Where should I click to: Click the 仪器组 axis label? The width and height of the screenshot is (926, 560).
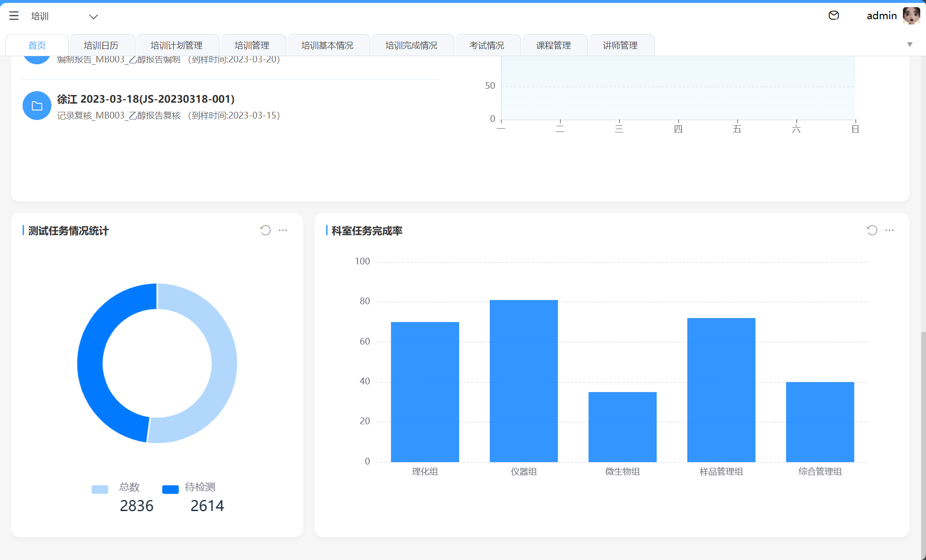point(524,472)
